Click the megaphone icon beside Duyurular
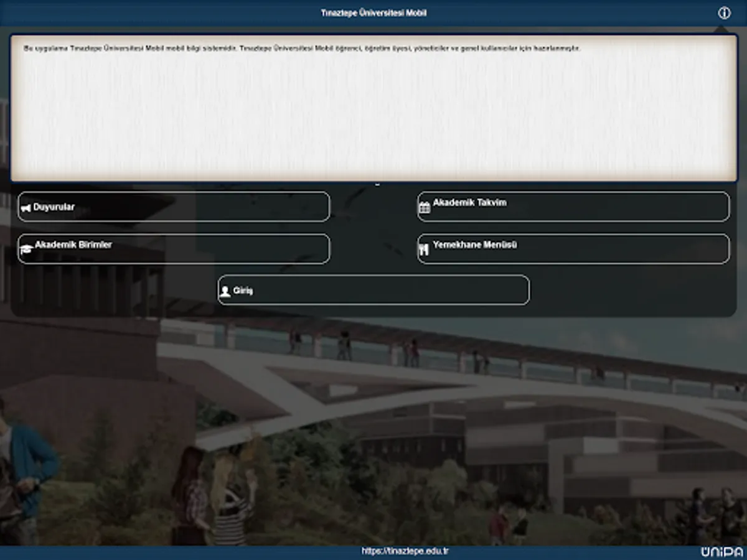Screen dimensions: 747x560 click(26, 208)
